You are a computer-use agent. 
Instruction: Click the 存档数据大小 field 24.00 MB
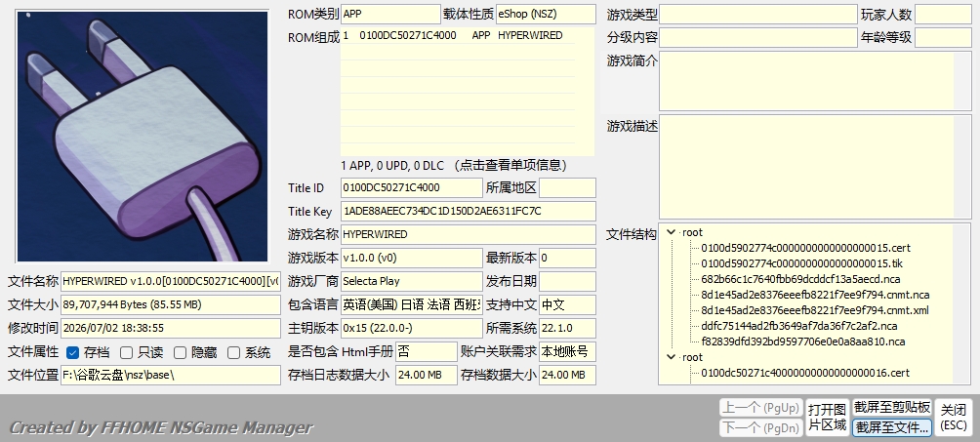point(567,375)
